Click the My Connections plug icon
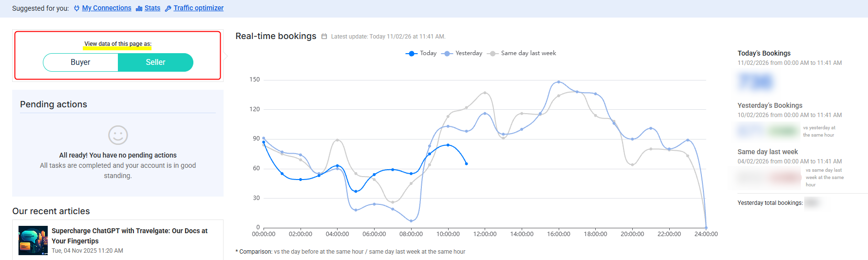 pos(76,8)
